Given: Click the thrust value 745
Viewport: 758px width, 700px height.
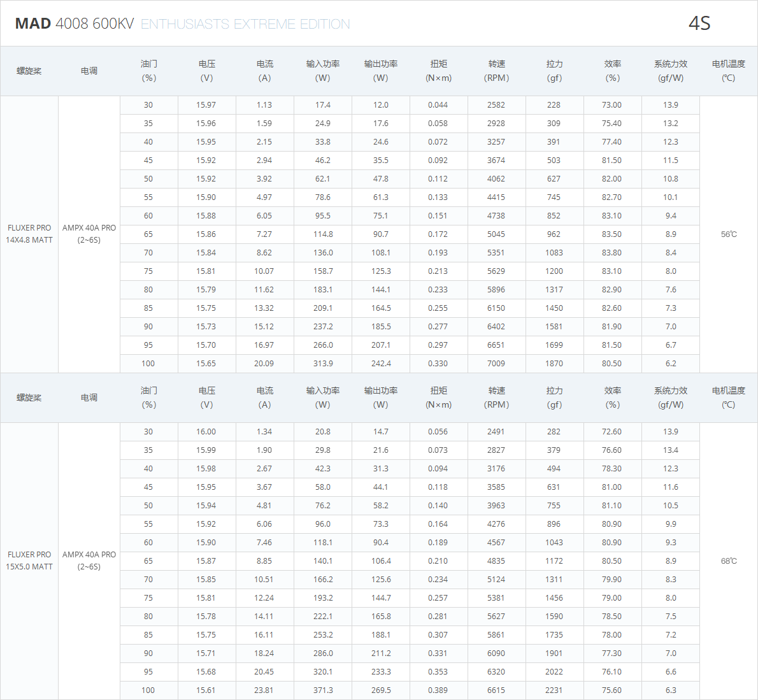Looking at the screenshot, I should tap(554, 197).
